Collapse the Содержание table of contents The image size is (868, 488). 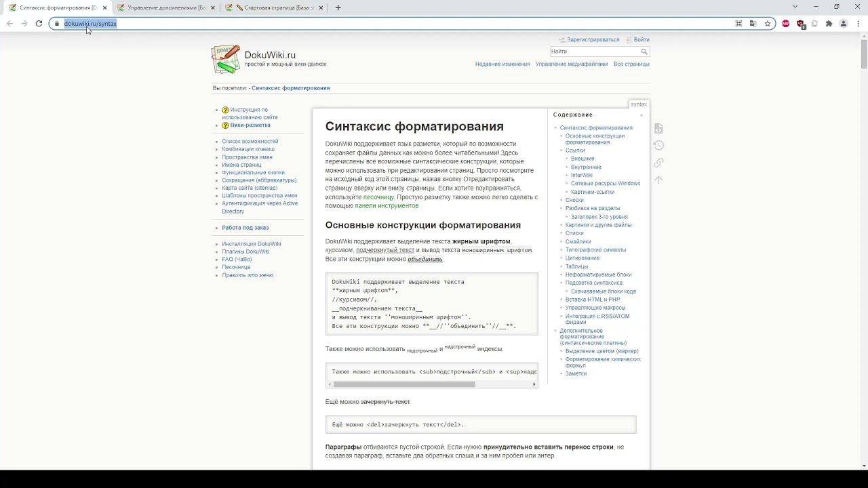coord(642,115)
